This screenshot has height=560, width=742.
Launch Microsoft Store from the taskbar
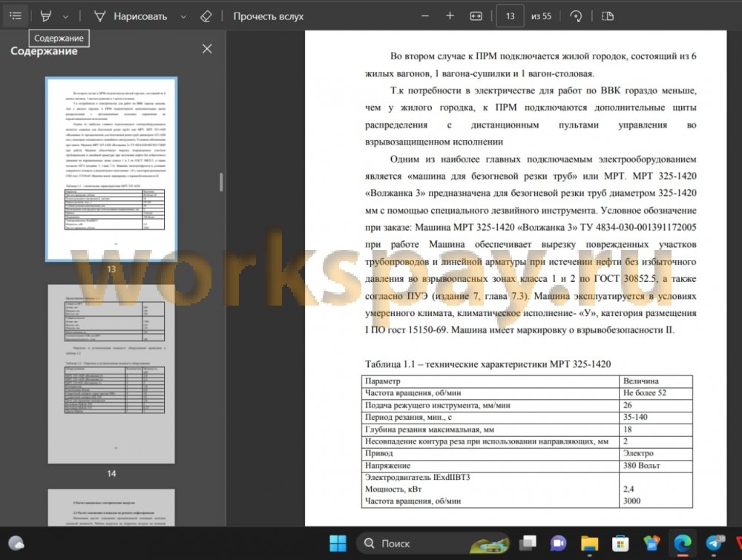(620, 544)
